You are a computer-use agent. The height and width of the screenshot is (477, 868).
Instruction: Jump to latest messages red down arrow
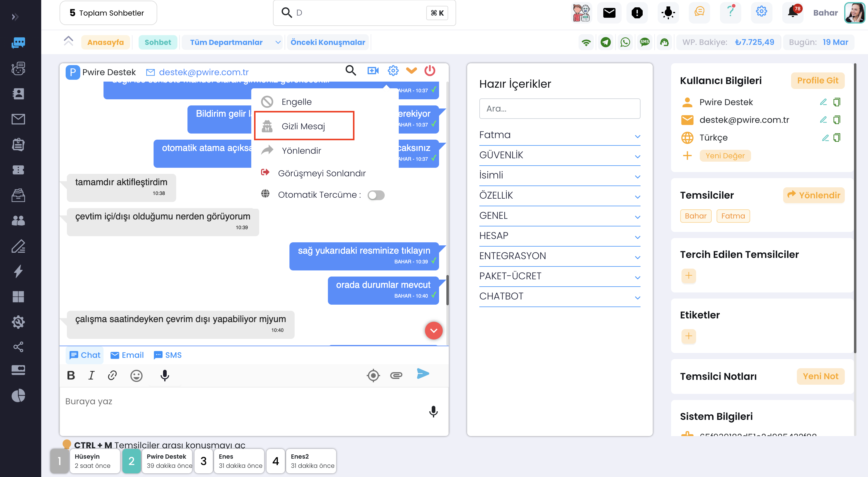click(x=434, y=330)
